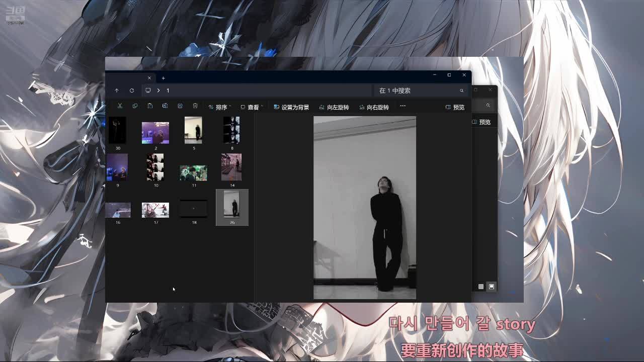Go up one folder level

coord(117,90)
